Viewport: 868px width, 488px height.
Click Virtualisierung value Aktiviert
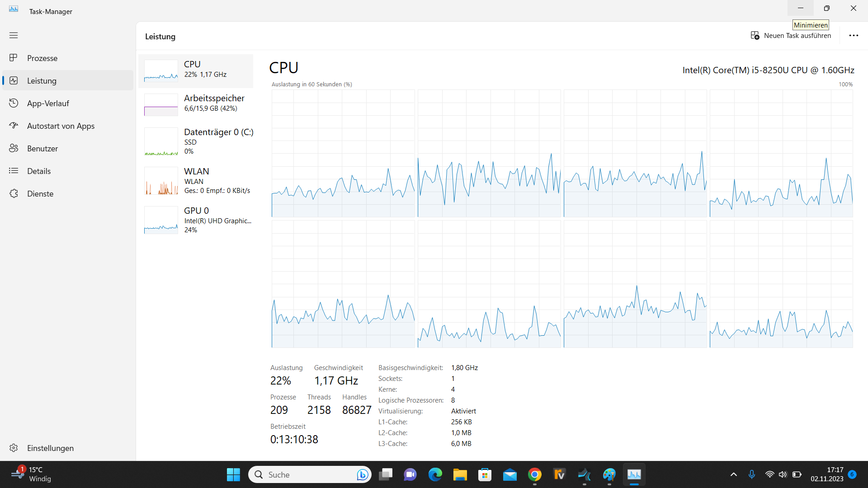coord(463,411)
